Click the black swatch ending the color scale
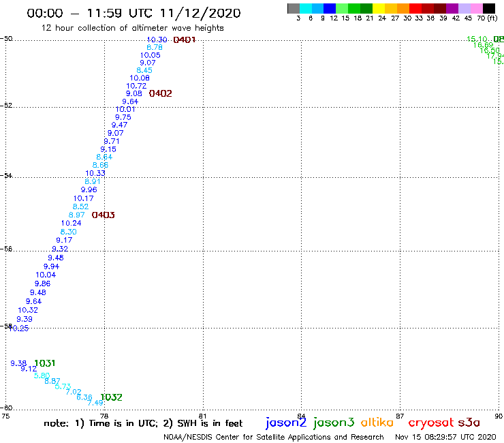Viewport: 504px width, 443px height. point(489,8)
